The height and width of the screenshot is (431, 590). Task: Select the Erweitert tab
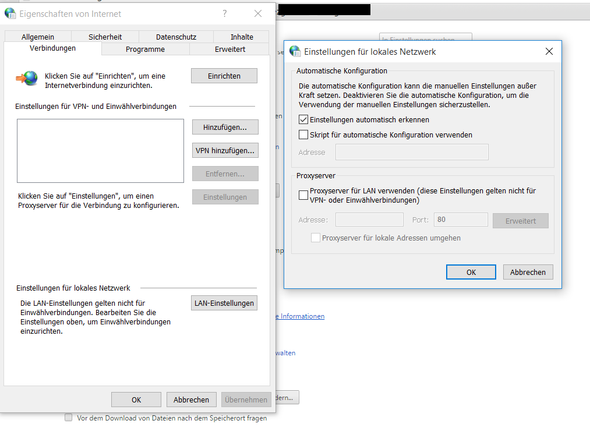[x=230, y=49]
